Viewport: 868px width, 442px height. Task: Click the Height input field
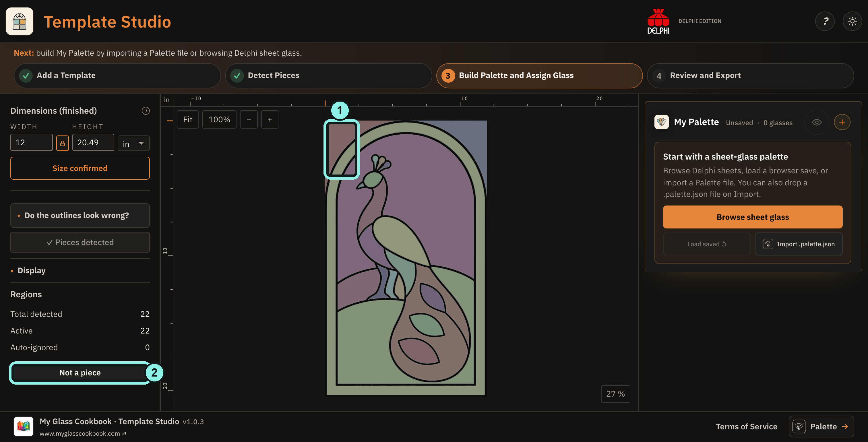pos(93,143)
